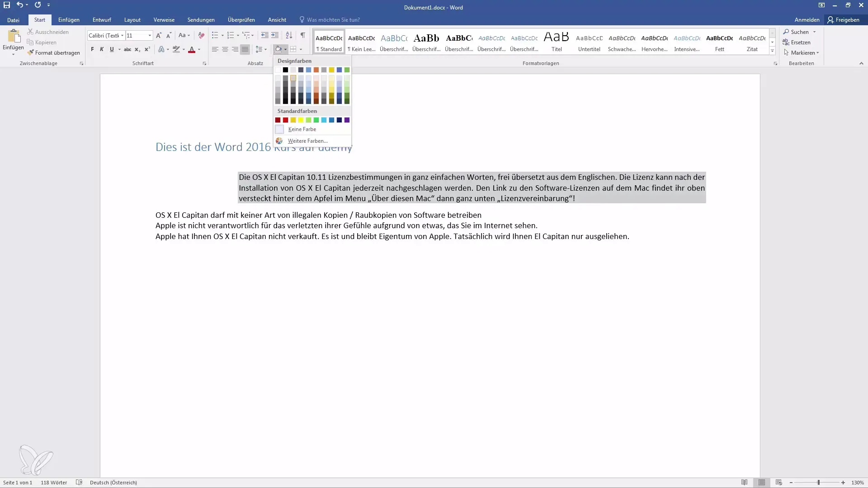
Task: Pick the yellow standard color swatch
Action: click(x=301, y=120)
